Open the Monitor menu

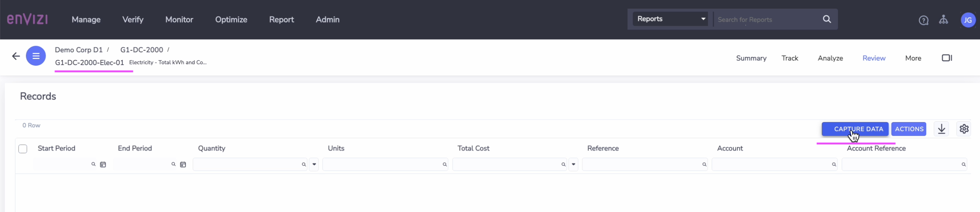pos(179,19)
